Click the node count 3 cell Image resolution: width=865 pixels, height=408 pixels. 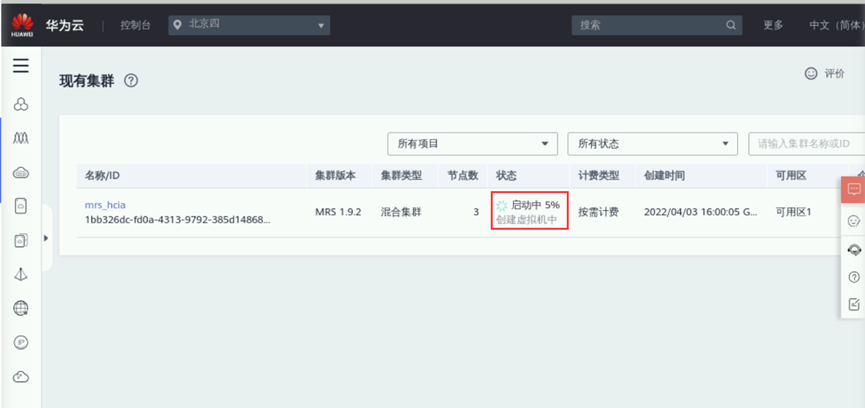click(x=476, y=212)
